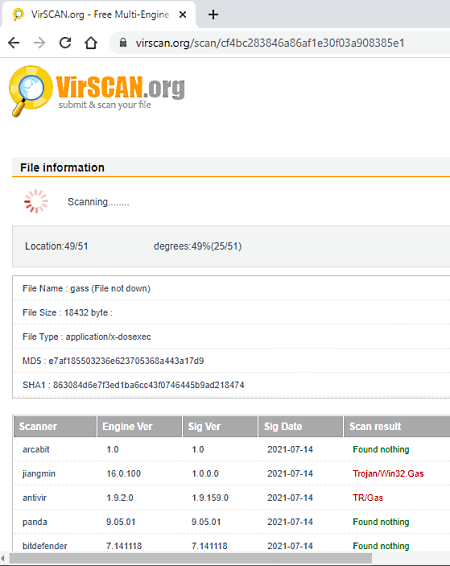Click the VirSCAN tab favicon

coord(18,15)
